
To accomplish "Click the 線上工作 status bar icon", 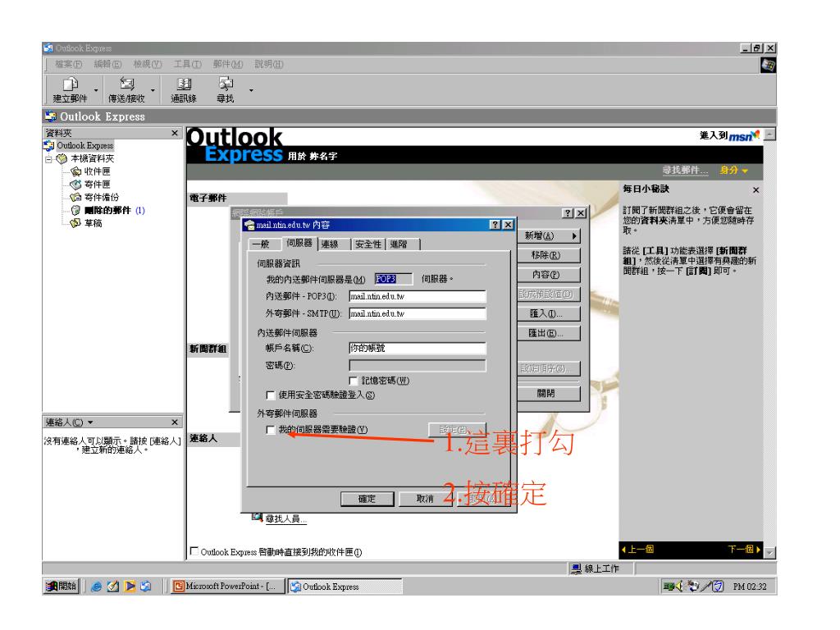I will pyautogui.click(x=577, y=568).
